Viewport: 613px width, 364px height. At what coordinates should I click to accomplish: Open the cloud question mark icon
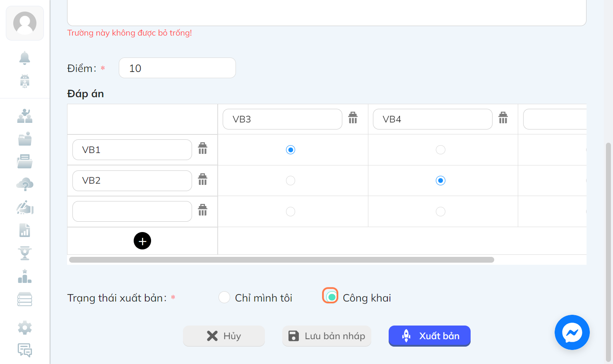click(x=25, y=184)
